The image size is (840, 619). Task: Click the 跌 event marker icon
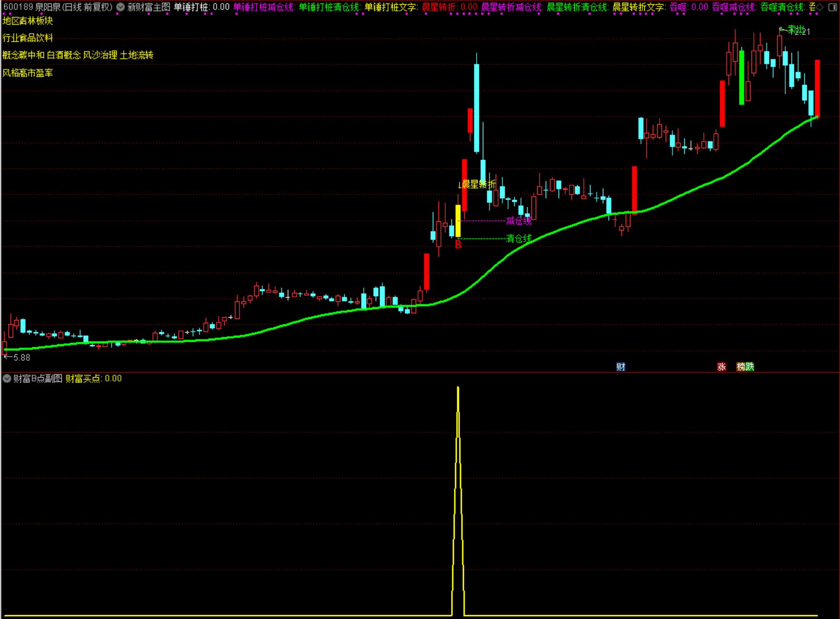pyautogui.click(x=750, y=367)
